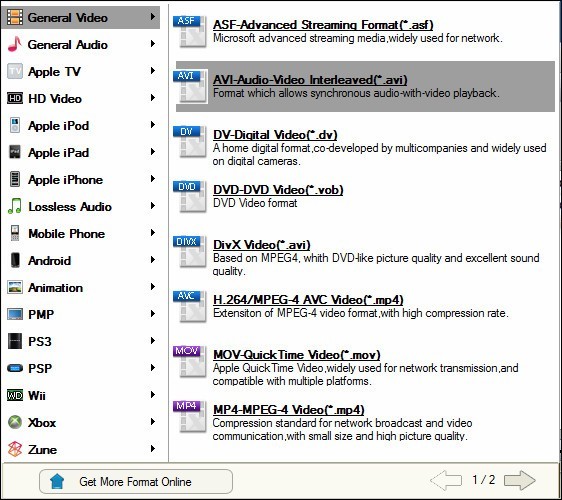Image resolution: width=562 pixels, height=500 pixels.
Task: Click the DV format file icon
Action: (x=190, y=142)
